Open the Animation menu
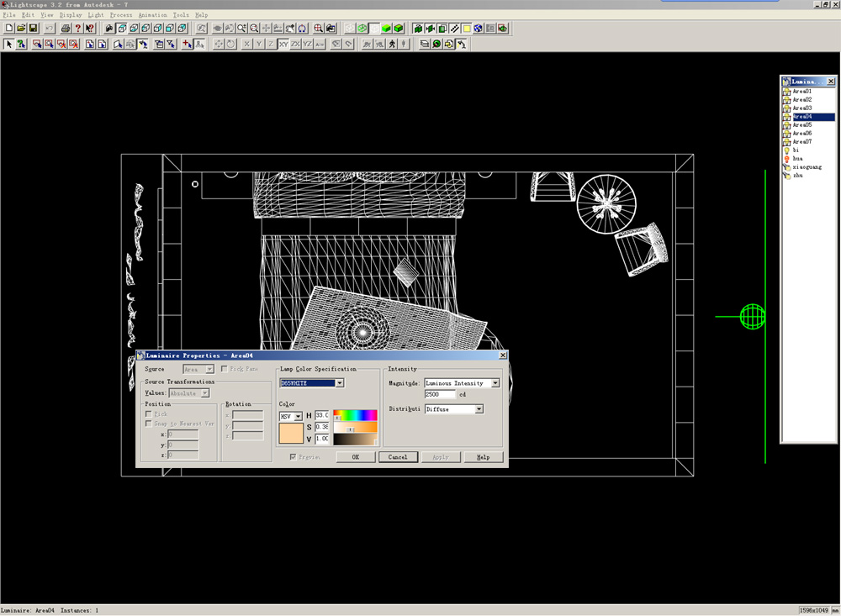 click(152, 15)
